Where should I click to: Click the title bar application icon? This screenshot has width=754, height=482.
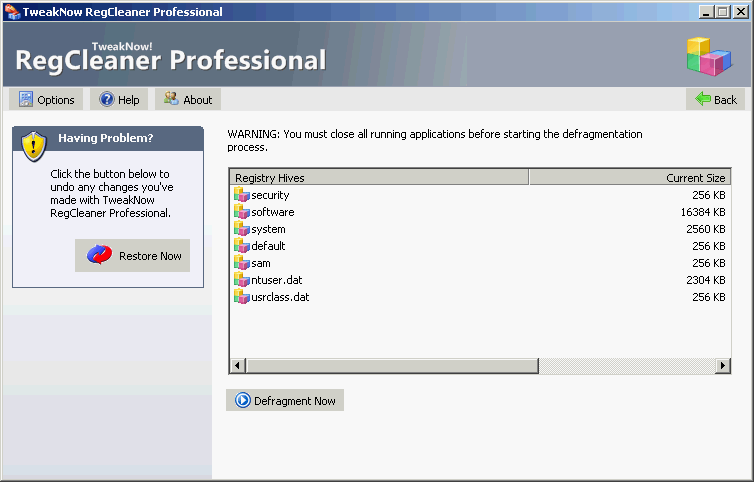12,12
